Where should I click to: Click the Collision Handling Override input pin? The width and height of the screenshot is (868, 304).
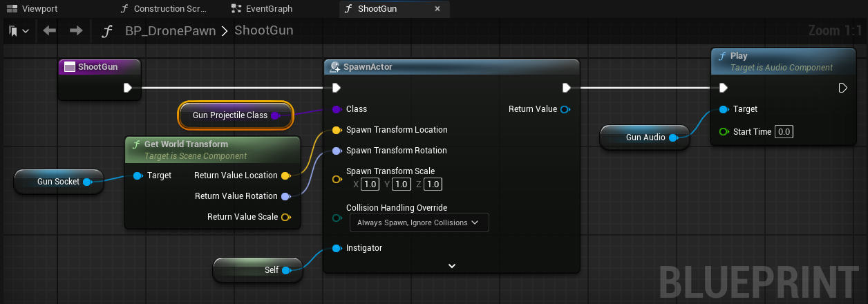337,218
